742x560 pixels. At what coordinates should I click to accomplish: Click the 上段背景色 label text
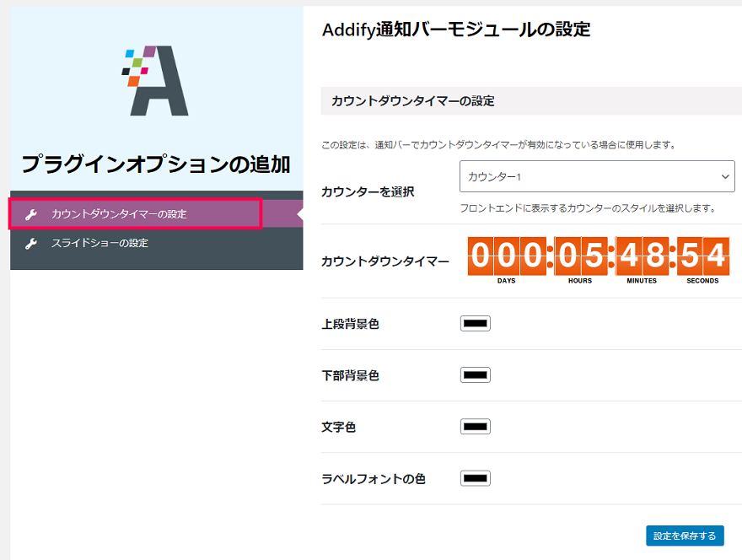pyautogui.click(x=350, y=324)
